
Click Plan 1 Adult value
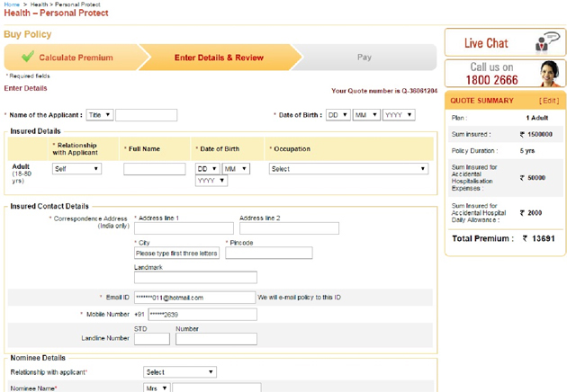pyautogui.click(x=537, y=118)
